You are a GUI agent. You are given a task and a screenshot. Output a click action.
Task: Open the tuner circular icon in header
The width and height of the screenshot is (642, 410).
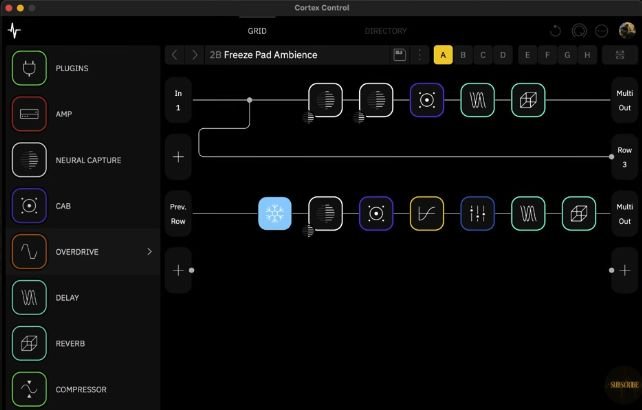click(x=579, y=31)
